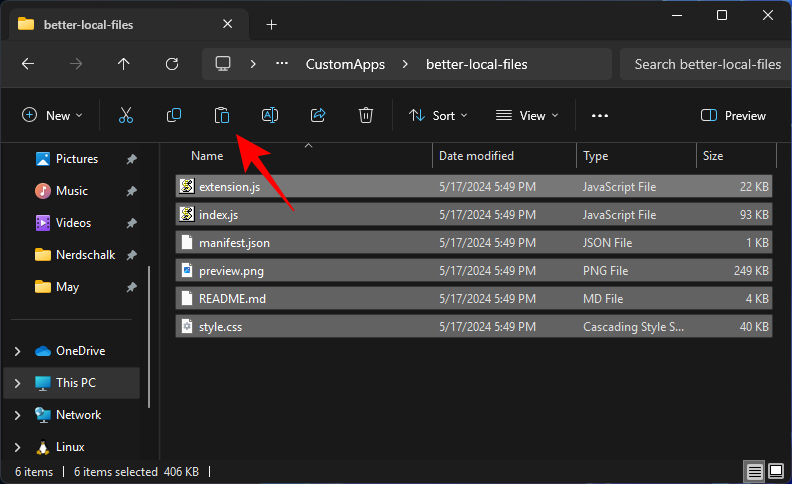Open the See more ellipsis menu

(x=600, y=116)
